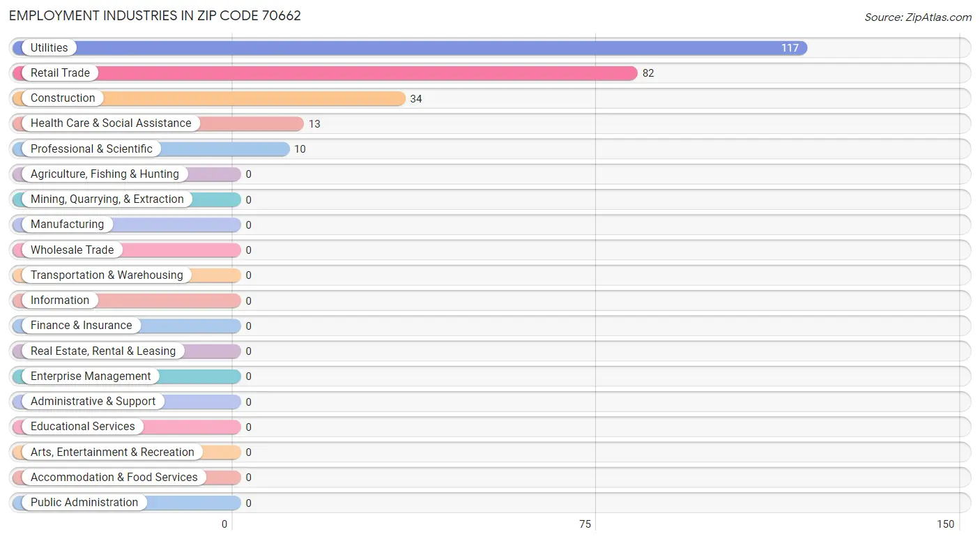Click the Source: ZipAtlas.com attribution
The image size is (980, 541).
pyautogui.click(x=918, y=17)
